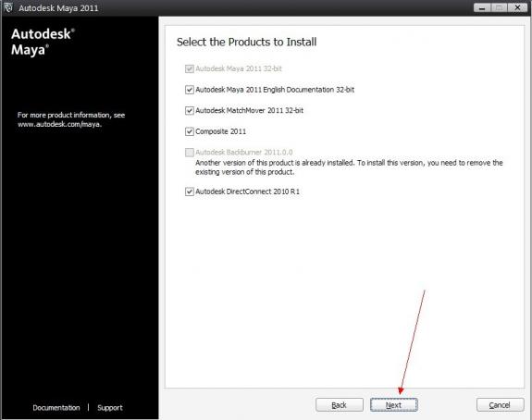Close the Autodesk Maya 2011 installer window

(517, 7)
